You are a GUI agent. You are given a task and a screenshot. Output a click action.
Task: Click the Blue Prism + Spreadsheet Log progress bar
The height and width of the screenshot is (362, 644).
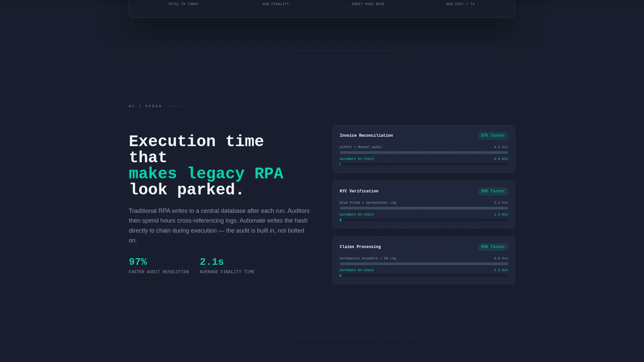424,208
